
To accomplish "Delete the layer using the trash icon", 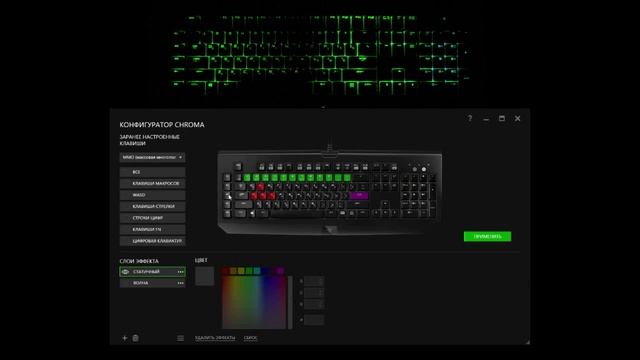I will pyautogui.click(x=136, y=338).
